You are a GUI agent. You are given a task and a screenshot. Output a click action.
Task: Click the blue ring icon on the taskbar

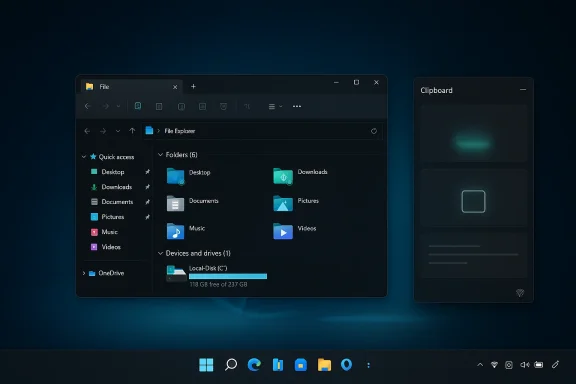(x=346, y=365)
